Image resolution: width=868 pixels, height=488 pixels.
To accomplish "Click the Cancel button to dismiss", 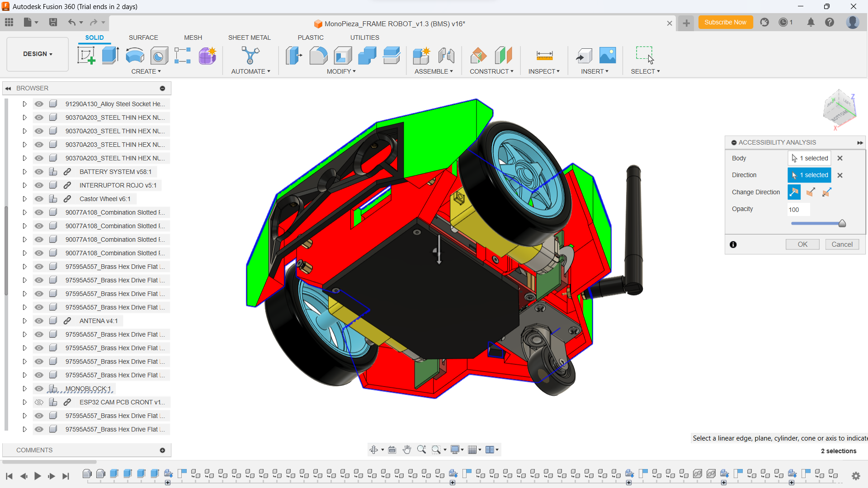I will [x=841, y=244].
